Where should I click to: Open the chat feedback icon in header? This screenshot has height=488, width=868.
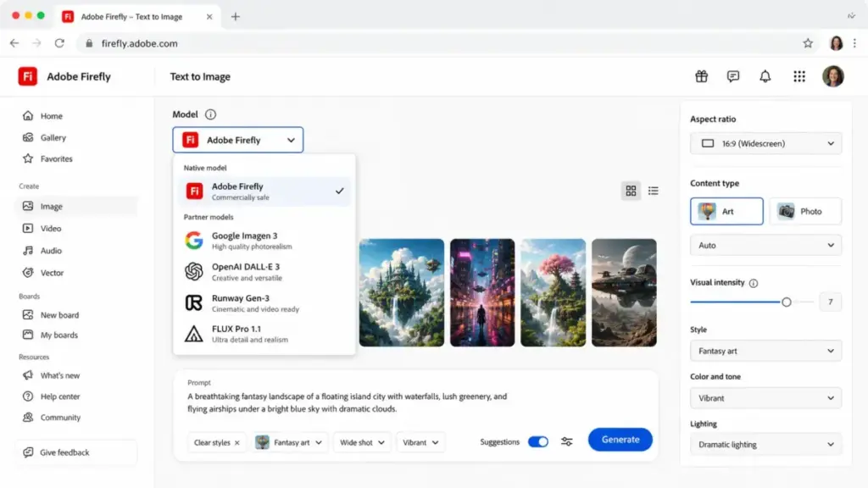point(733,76)
